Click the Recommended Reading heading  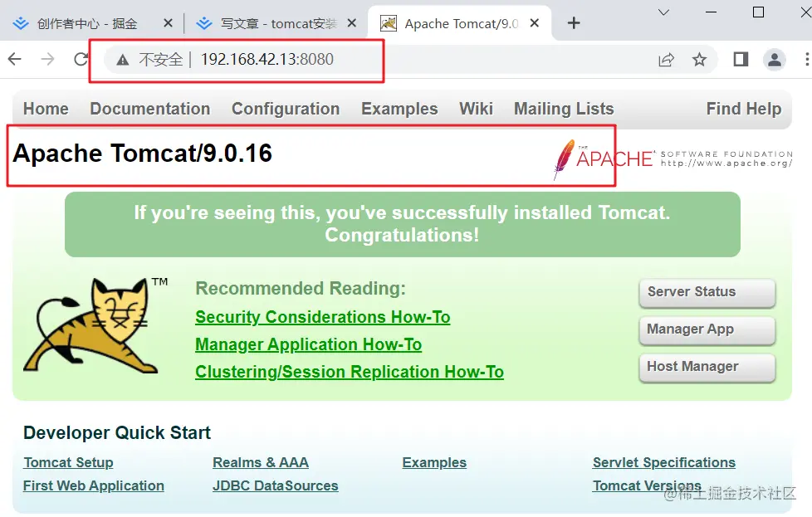coord(301,288)
